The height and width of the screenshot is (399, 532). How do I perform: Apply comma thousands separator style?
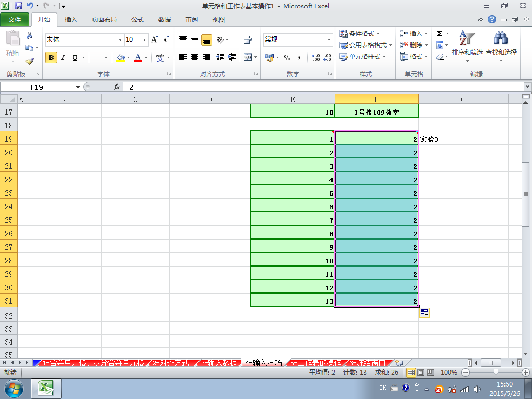[x=299, y=58]
